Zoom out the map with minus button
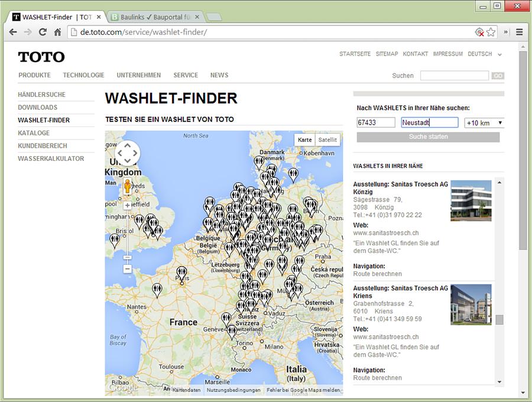Screen dimensions: 532x402 tap(127, 269)
